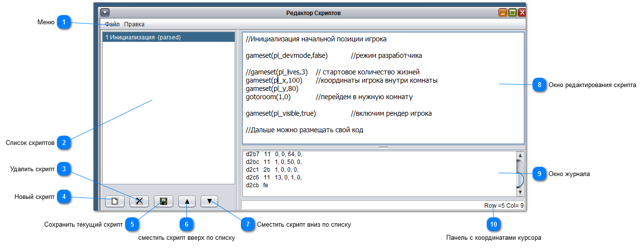644x249 pixels.
Task: Open the Файл menu
Action: coord(112,24)
